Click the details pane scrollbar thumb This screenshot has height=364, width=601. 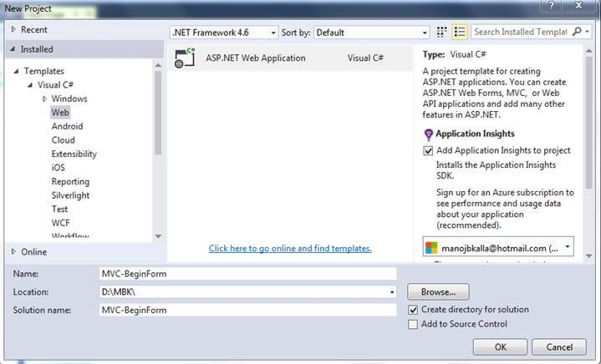pos(589,123)
